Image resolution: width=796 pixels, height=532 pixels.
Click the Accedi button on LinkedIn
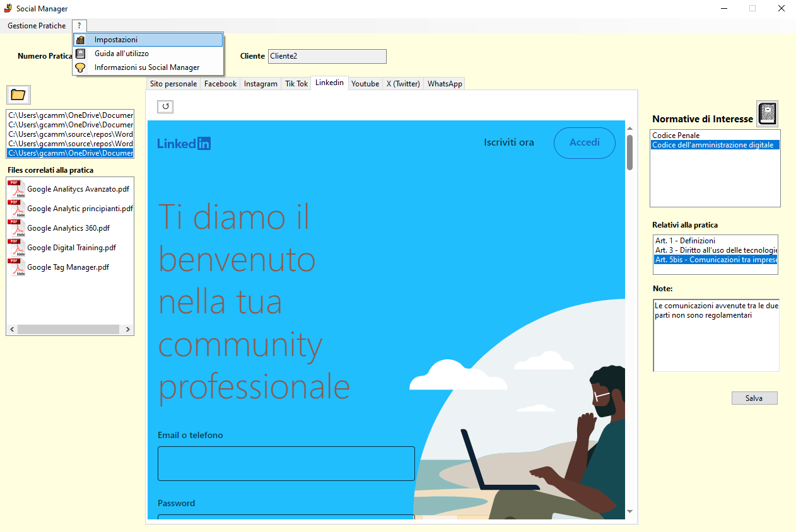pos(585,143)
